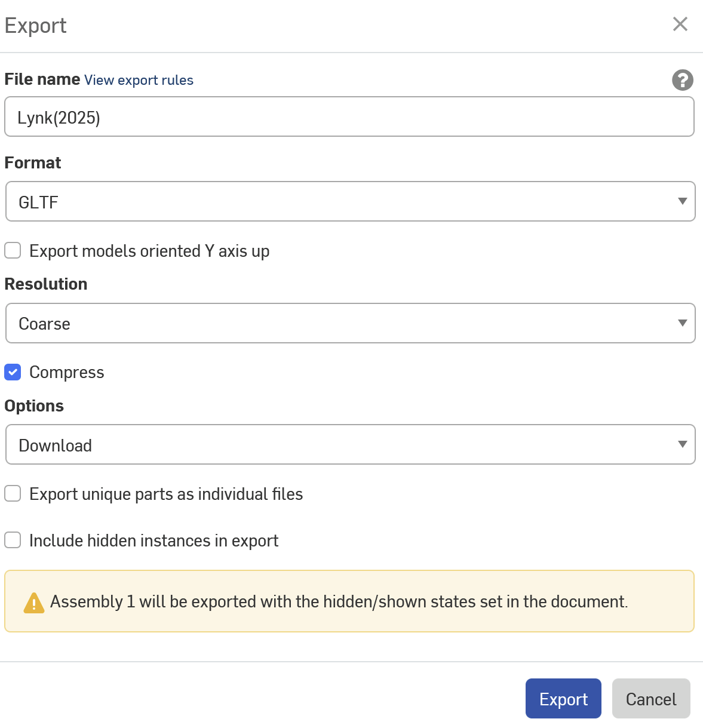
Task: Check export unique parts as individual files
Action: pos(13,493)
